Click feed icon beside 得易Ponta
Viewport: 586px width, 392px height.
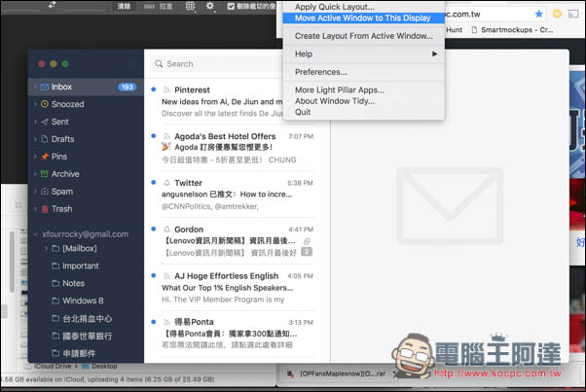[x=166, y=322]
